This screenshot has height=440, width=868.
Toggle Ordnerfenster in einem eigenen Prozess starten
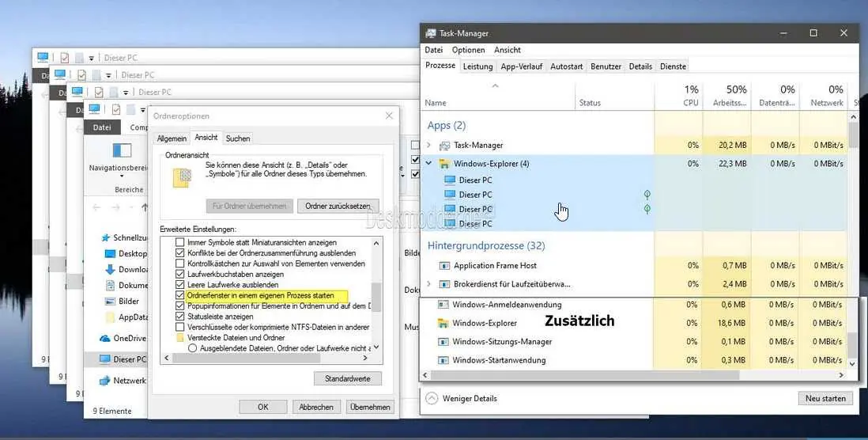(179, 295)
